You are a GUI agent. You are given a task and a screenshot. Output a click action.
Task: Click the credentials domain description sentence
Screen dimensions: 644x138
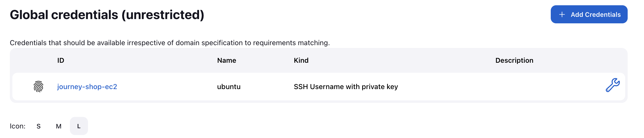click(170, 43)
